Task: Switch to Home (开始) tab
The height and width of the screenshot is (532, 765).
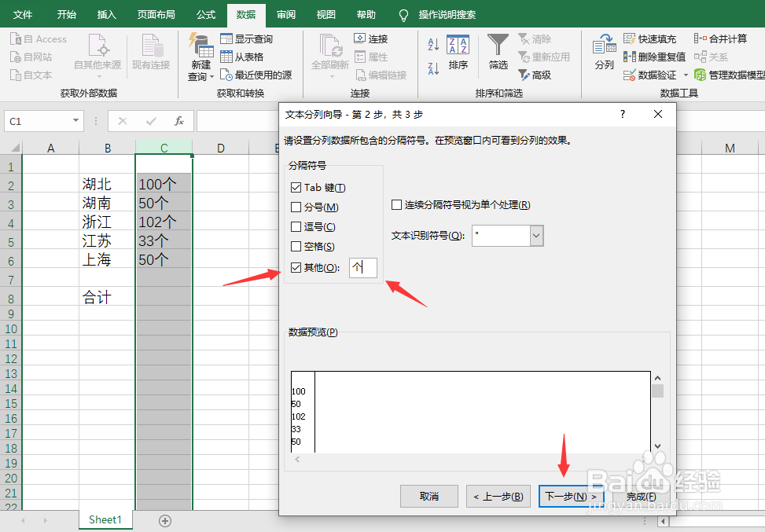Action: coord(66,15)
